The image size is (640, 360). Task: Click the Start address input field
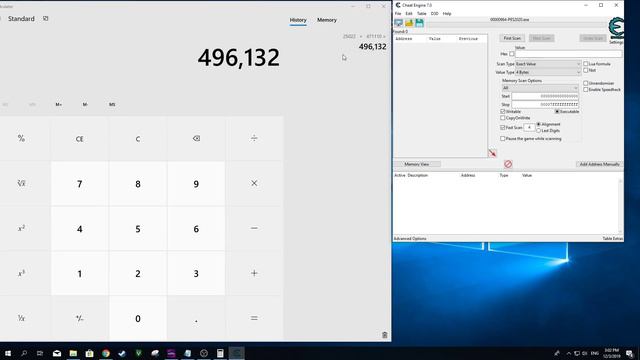[545, 96]
